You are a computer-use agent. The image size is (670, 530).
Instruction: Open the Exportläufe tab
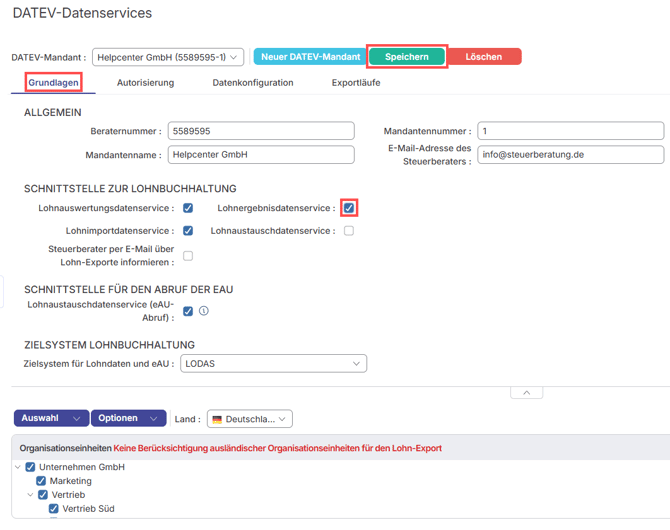click(x=355, y=83)
